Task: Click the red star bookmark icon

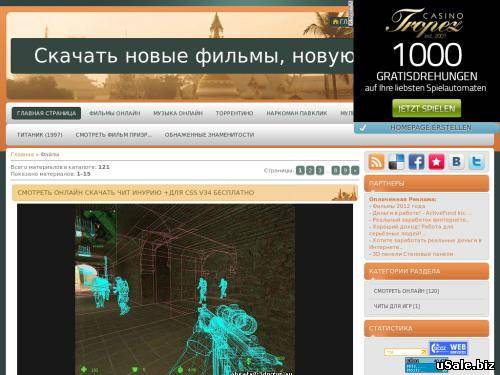Action: pyautogui.click(x=436, y=162)
